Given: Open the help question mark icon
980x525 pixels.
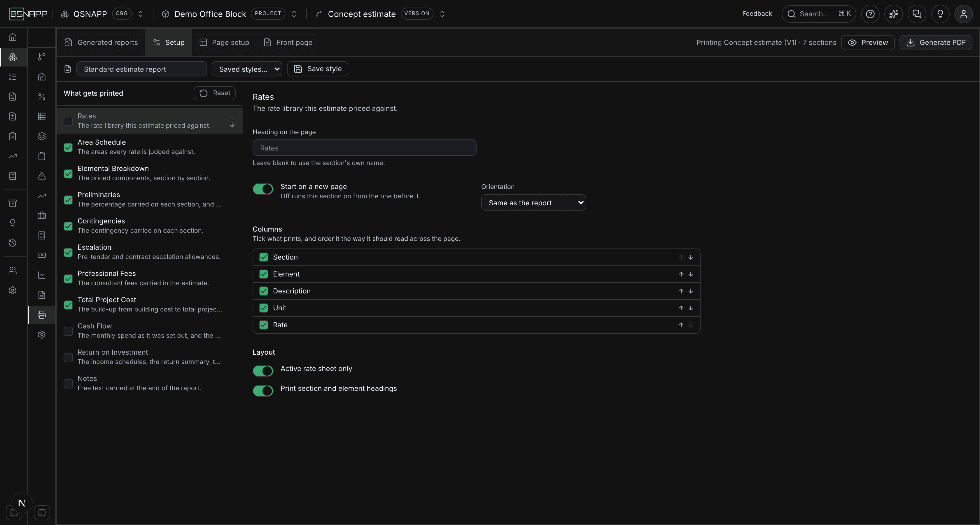Looking at the screenshot, I should pos(870,14).
